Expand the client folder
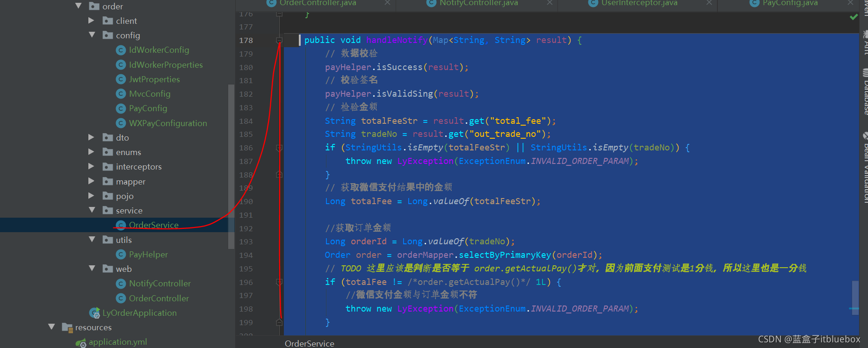Screen dimensions: 868x348 [91, 21]
